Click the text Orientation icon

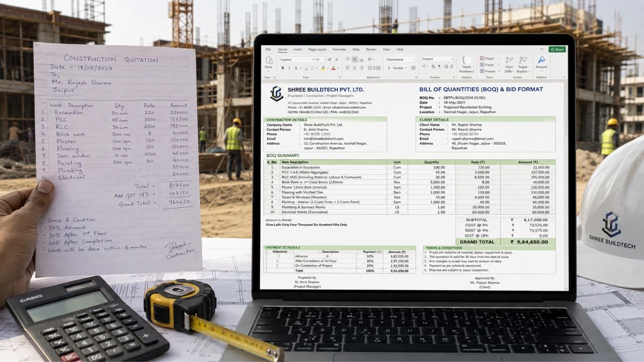(370, 59)
